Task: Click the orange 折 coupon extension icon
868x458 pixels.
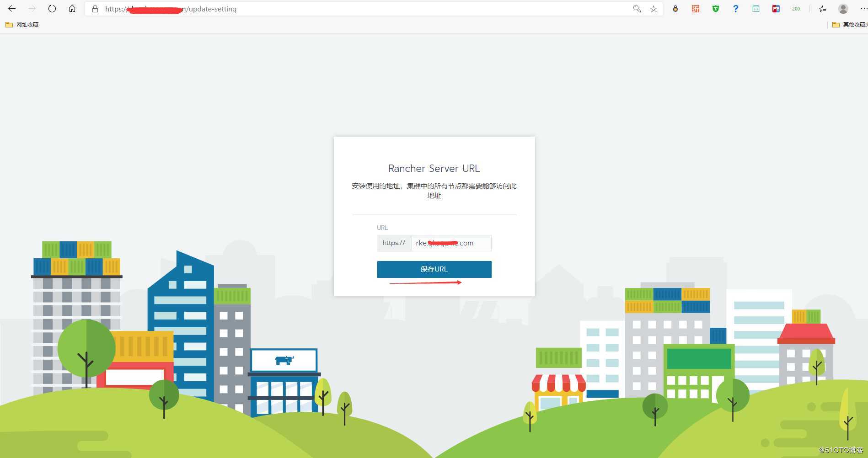Action: point(695,9)
